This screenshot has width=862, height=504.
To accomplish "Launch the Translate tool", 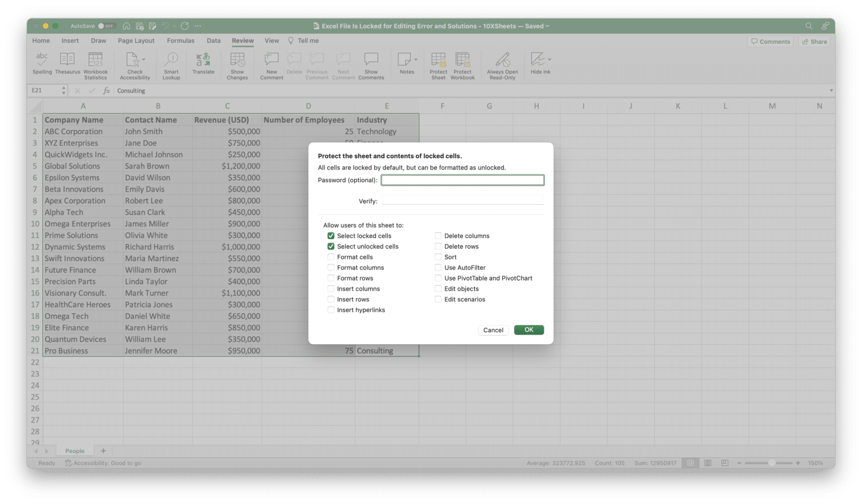I will [x=203, y=63].
